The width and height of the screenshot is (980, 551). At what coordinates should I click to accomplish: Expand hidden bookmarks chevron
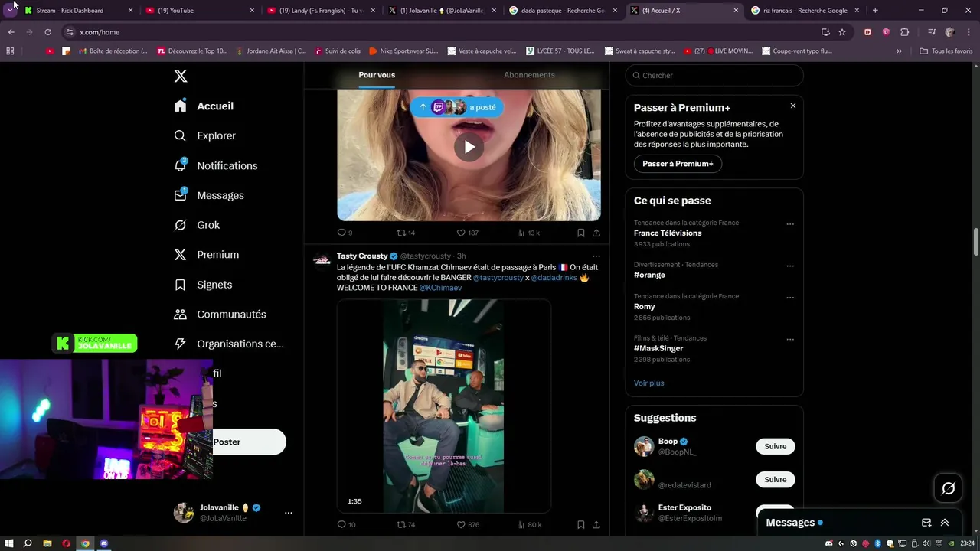(900, 51)
